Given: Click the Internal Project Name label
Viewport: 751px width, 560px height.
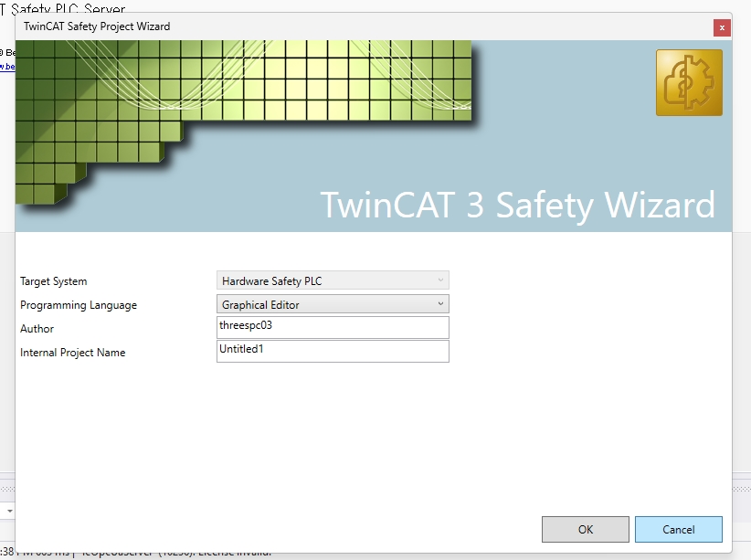Looking at the screenshot, I should [x=73, y=353].
